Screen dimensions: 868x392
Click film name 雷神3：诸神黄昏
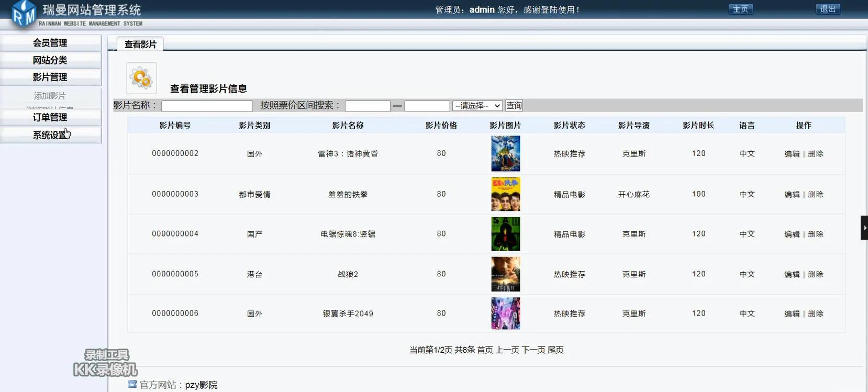click(x=348, y=154)
